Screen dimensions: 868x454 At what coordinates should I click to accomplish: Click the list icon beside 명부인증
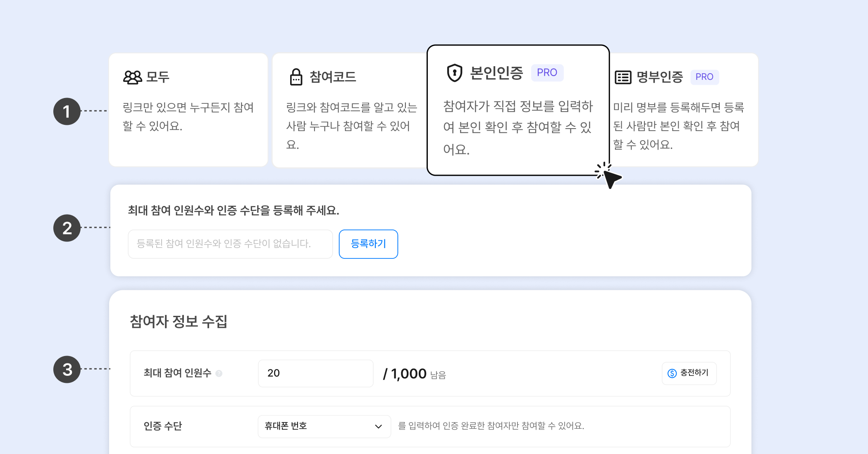[623, 77]
